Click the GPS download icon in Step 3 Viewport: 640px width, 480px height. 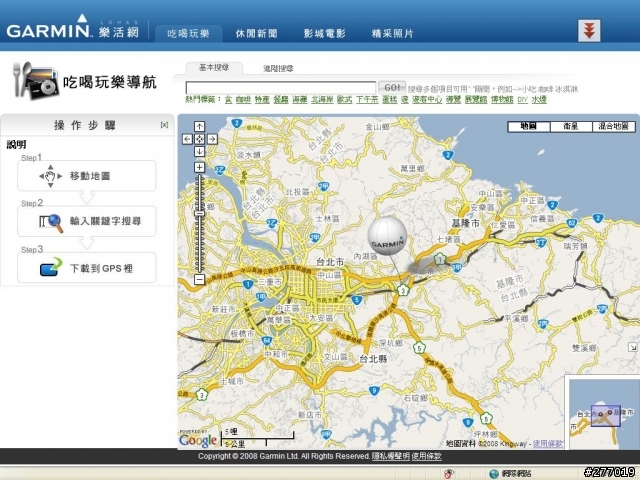(51, 267)
